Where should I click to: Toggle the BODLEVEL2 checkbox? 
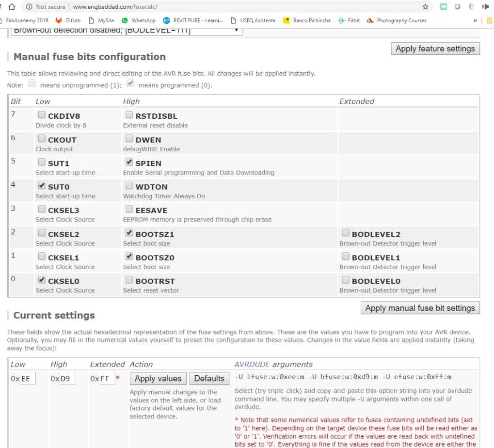346,233
